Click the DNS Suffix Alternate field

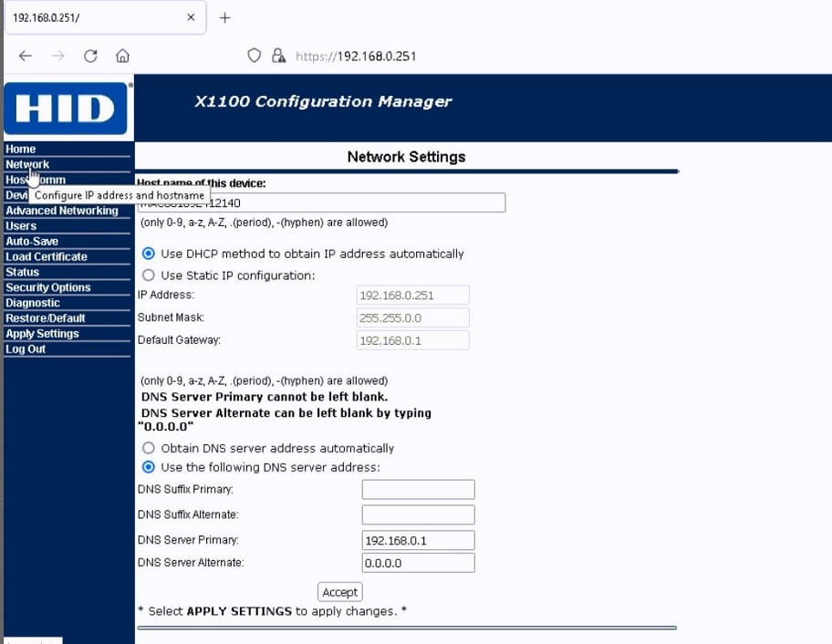tap(418, 514)
